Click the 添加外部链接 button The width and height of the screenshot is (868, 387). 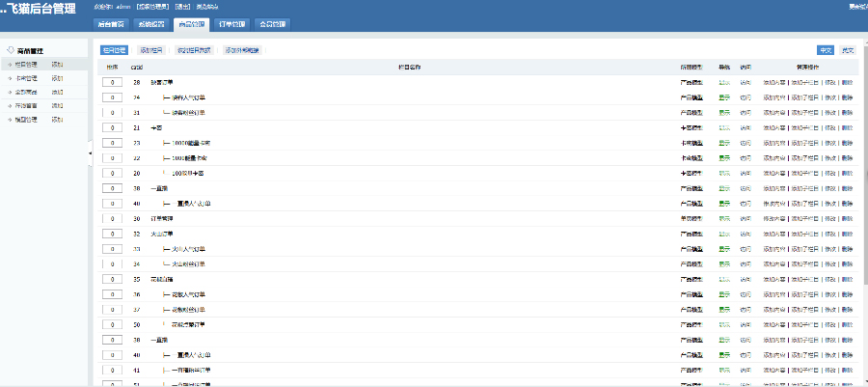(x=242, y=50)
